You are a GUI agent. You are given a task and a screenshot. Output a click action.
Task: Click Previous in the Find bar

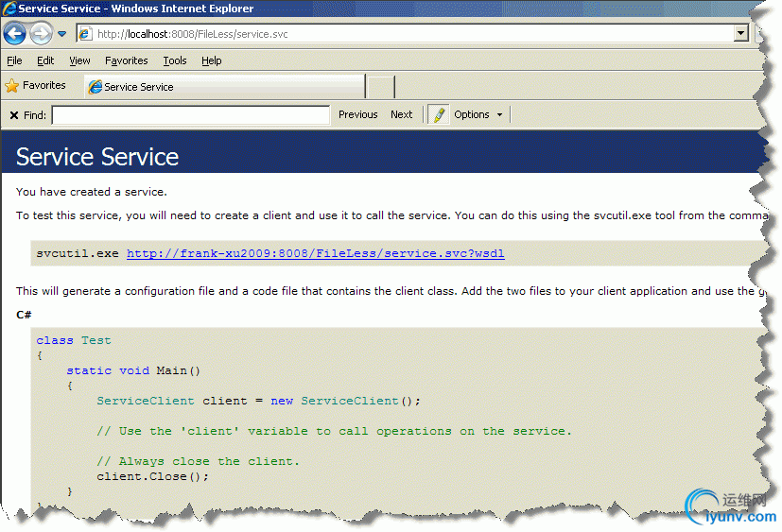pyautogui.click(x=358, y=114)
